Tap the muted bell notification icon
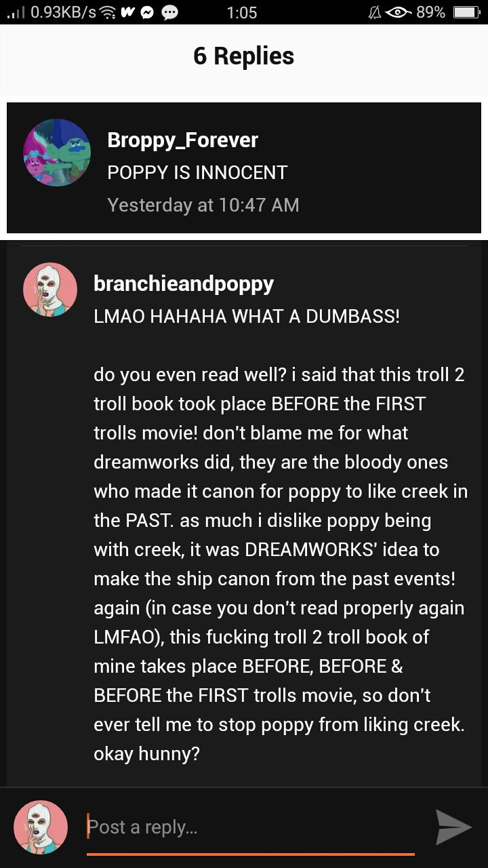Viewport: 488px width, 868px height. click(374, 12)
